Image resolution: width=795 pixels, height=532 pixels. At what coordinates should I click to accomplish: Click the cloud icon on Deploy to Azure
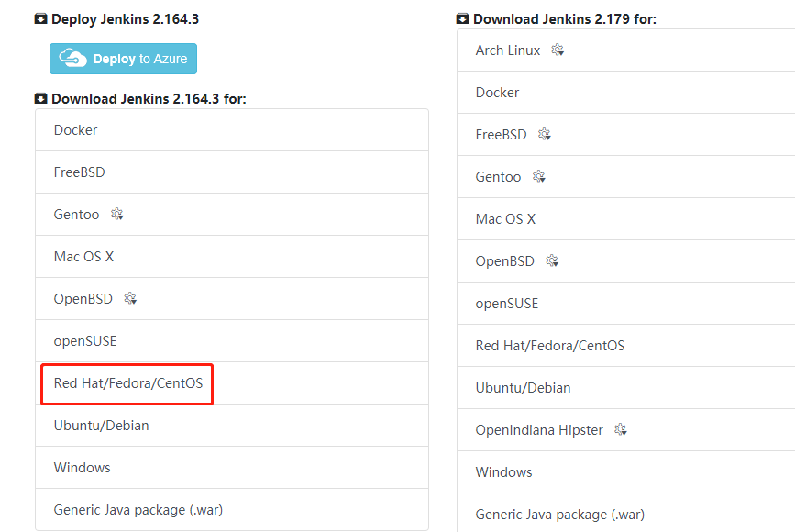point(72,58)
